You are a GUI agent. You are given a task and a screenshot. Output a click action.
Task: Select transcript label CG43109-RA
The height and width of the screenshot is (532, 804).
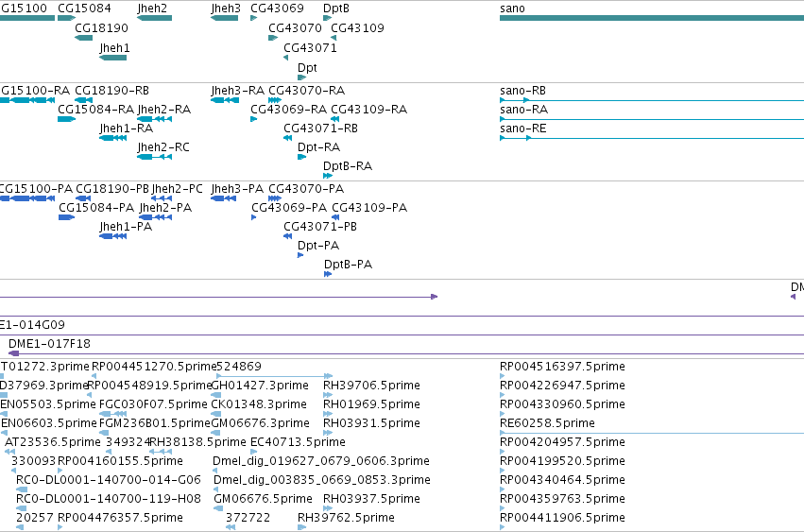pyautogui.click(x=369, y=110)
